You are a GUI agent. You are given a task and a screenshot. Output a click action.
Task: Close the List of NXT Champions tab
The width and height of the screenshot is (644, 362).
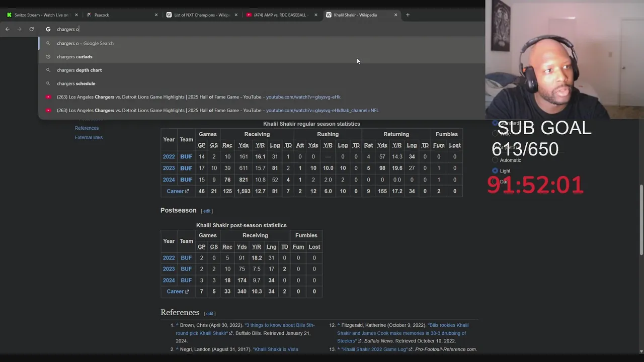(x=236, y=15)
